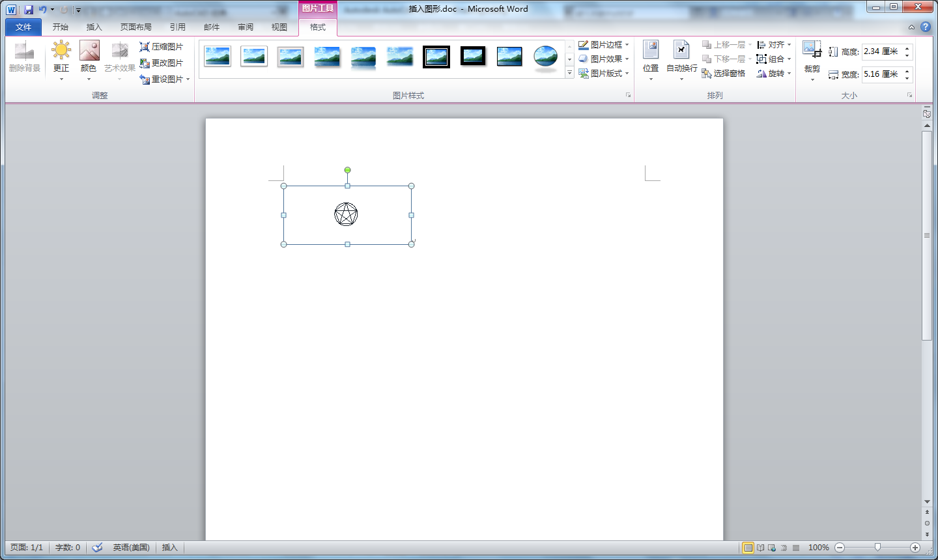Click the 视图 (View) tab
The height and width of the screenshot is (560, 938).
click(279, 27)
